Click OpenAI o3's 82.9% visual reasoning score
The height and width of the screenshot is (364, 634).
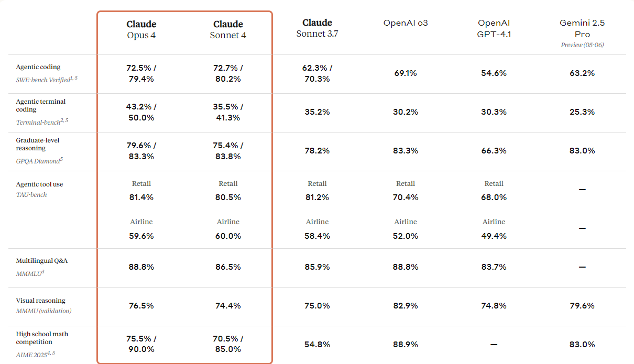(x=406, y=306)
